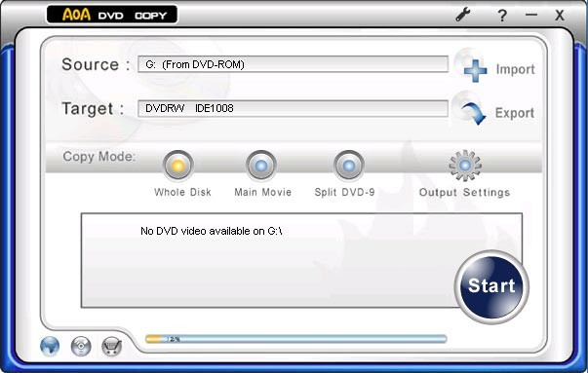Minimize the AoA DVD Copy window
This screenshot has width=588, height=373.
tap(531, 15)
